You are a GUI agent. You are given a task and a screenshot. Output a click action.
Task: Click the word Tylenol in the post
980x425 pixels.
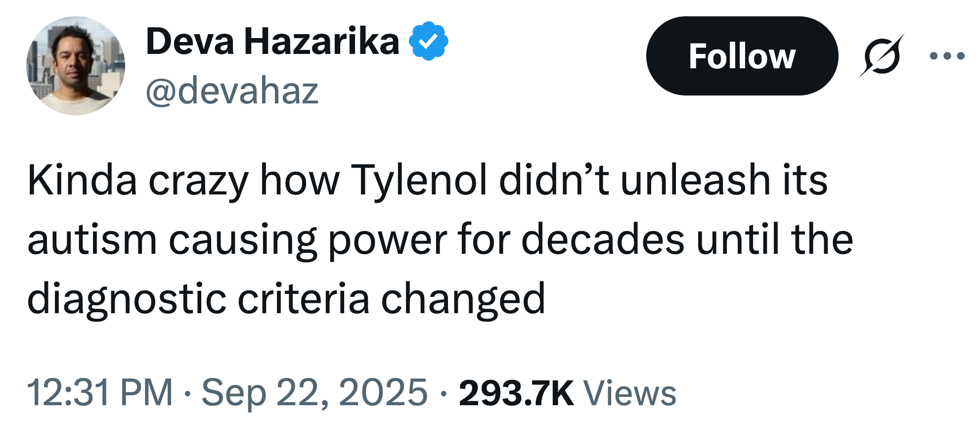click(419, 180)
